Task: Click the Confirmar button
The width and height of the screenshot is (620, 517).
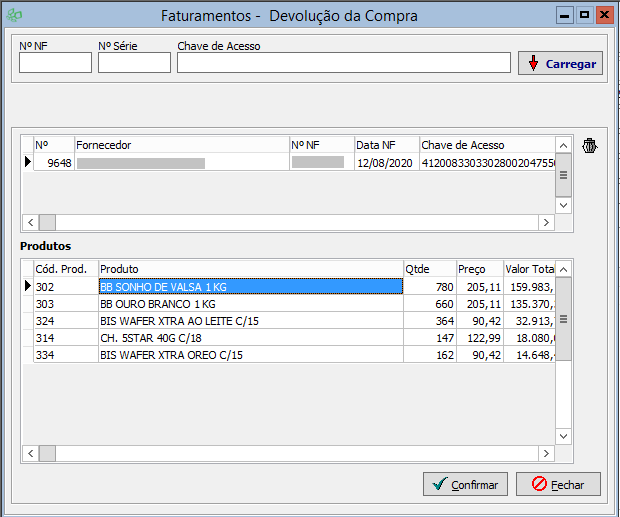Action: coord(465,484)
